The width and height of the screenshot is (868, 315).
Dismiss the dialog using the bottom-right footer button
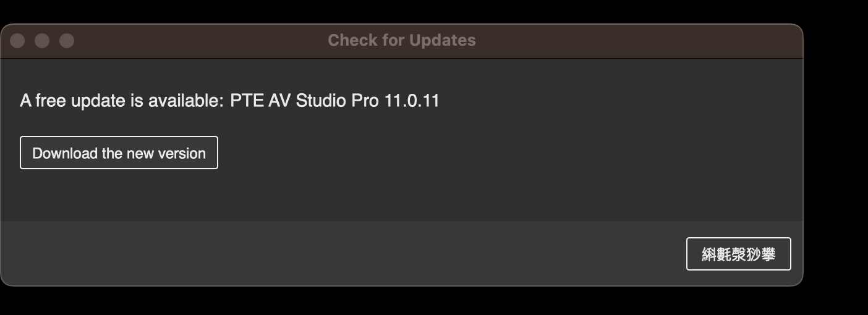738,254
